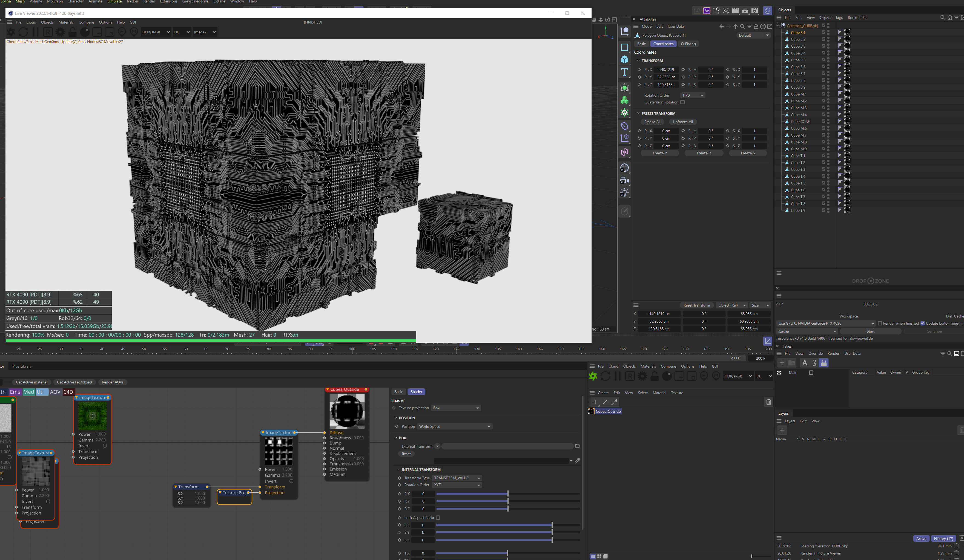Click the trash icon in Material Manager

click(x=768, y=402)
